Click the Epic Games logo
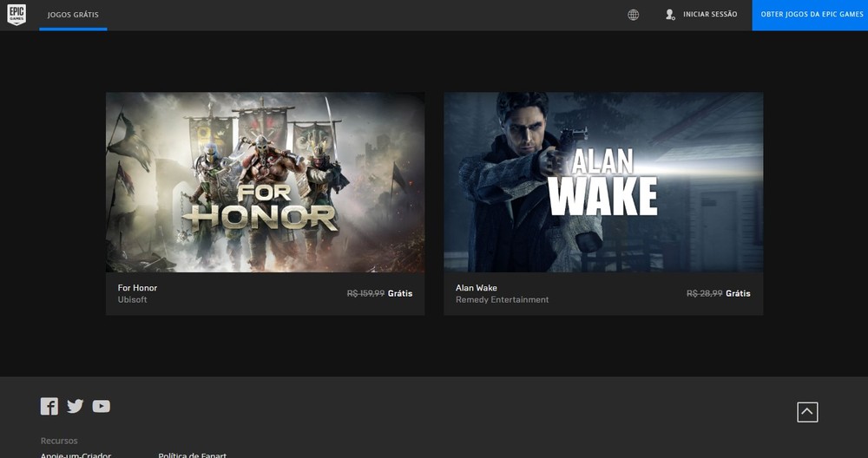The image size is (868, 458). click(x=16, y=15)
